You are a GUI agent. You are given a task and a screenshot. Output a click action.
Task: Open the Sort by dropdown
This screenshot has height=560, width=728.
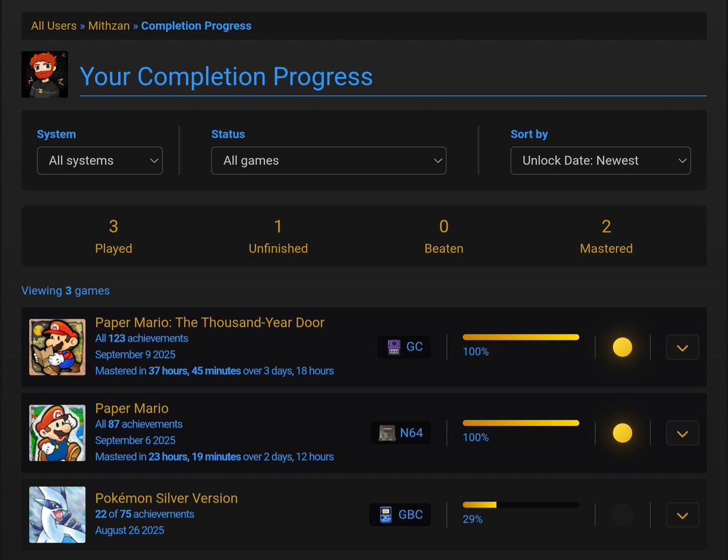[x=601, y=161]
